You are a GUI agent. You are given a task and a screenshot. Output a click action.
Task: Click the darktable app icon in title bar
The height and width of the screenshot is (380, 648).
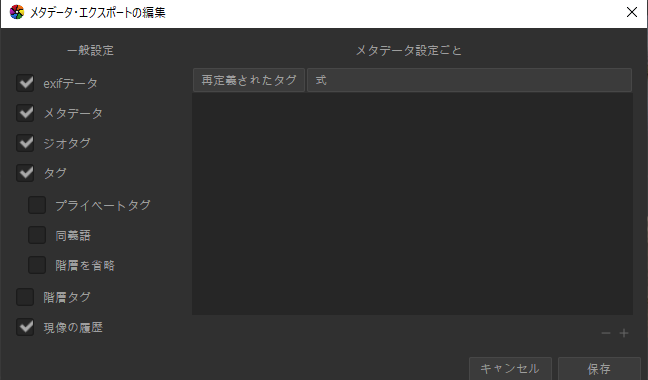coord(17,12)
